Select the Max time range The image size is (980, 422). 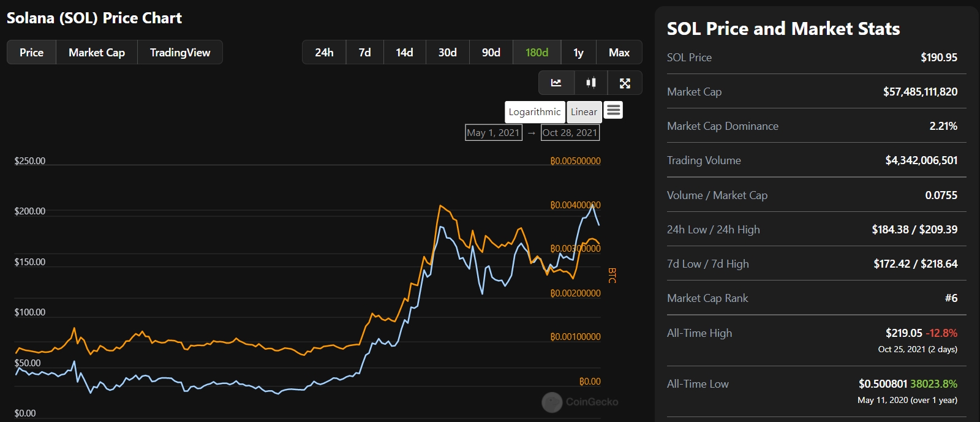click(x=619, y=53)
